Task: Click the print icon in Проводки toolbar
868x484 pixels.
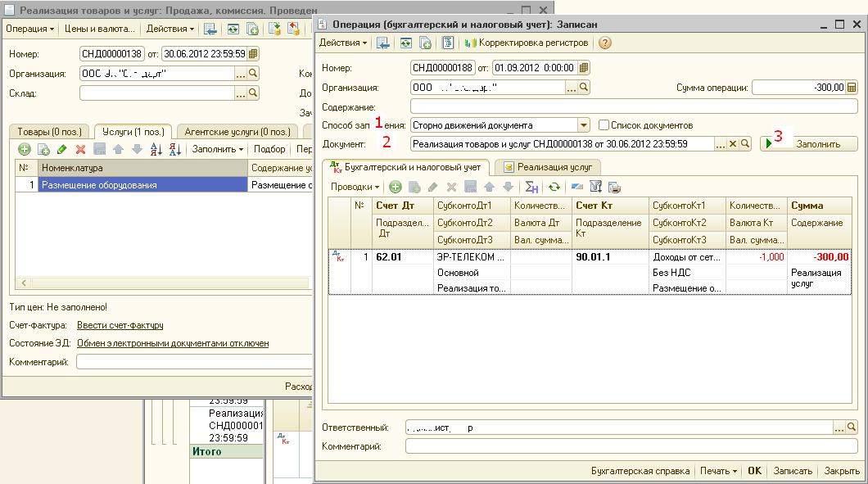Action: pyautogui.click(x=614, y=188)
